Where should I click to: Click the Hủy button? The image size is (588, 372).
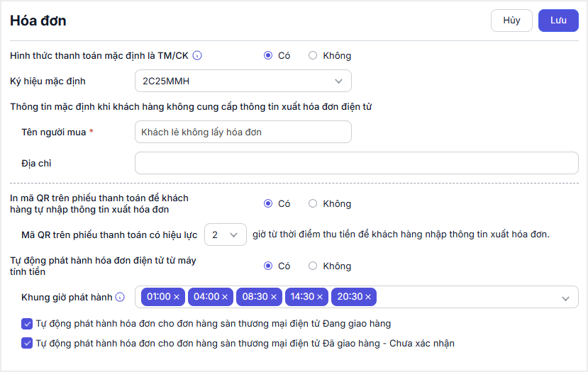511,21
